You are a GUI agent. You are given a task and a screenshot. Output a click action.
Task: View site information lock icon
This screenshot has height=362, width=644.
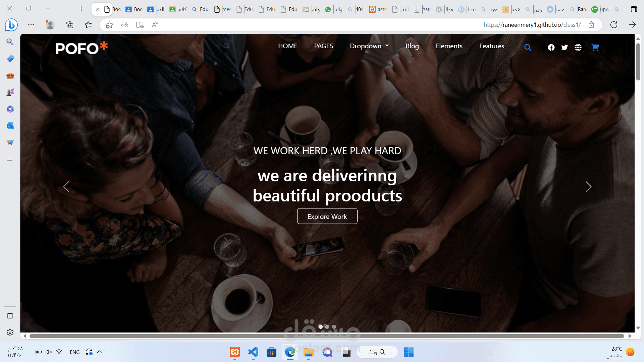[591, 25]
